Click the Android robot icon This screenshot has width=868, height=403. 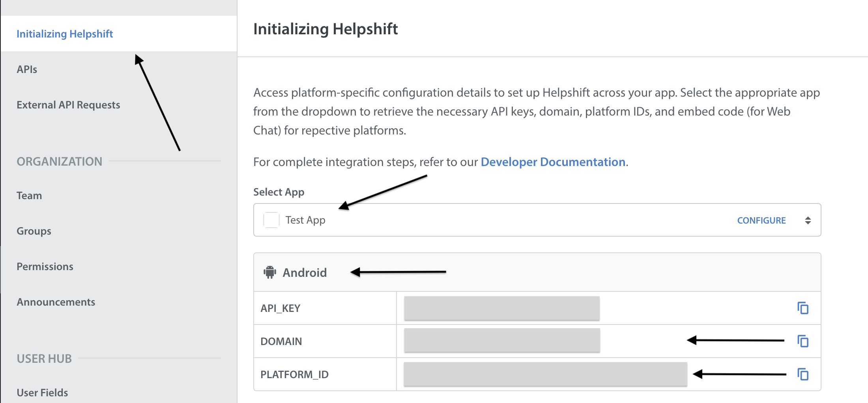coord(270,272)
